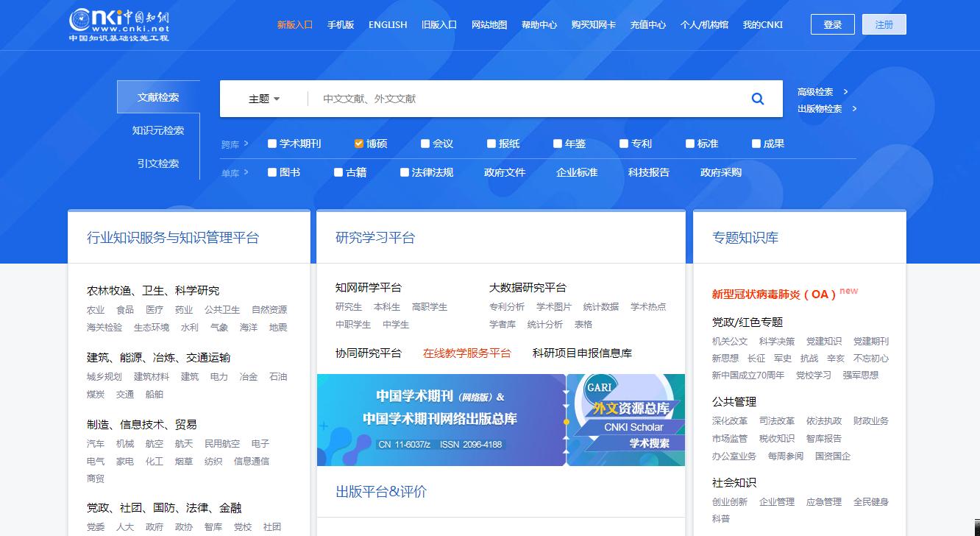Open 我的CNKI in the top navigation
The width and height of the screenshot is (980, 536).
763,24
